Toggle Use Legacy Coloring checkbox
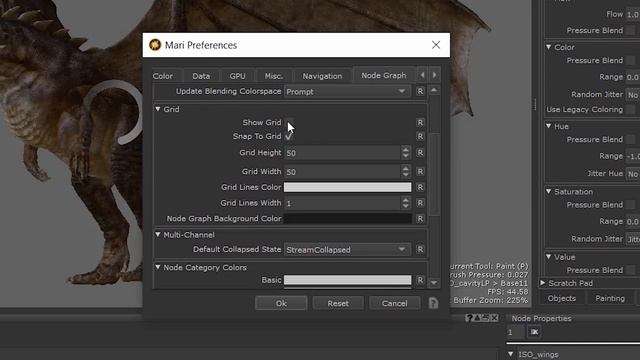The height and width of the screenshot is (360, 640). point(631,109)
